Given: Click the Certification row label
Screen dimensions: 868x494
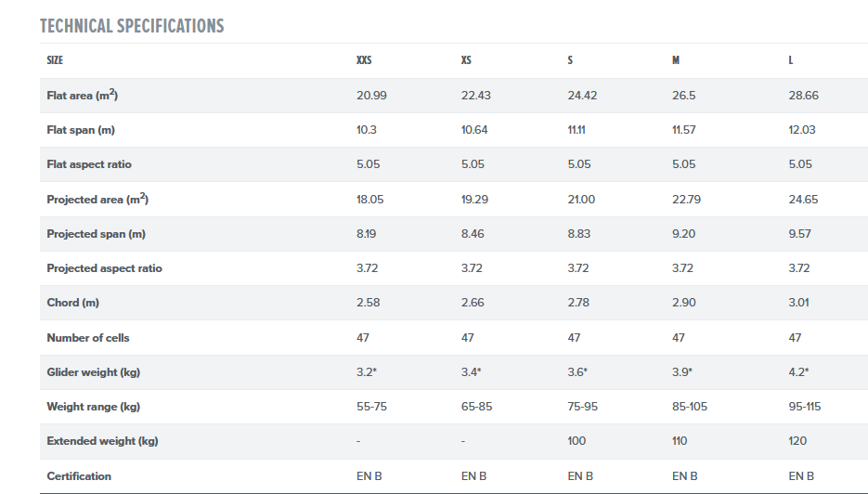Looking at the screenshot, I should point(79,476).
